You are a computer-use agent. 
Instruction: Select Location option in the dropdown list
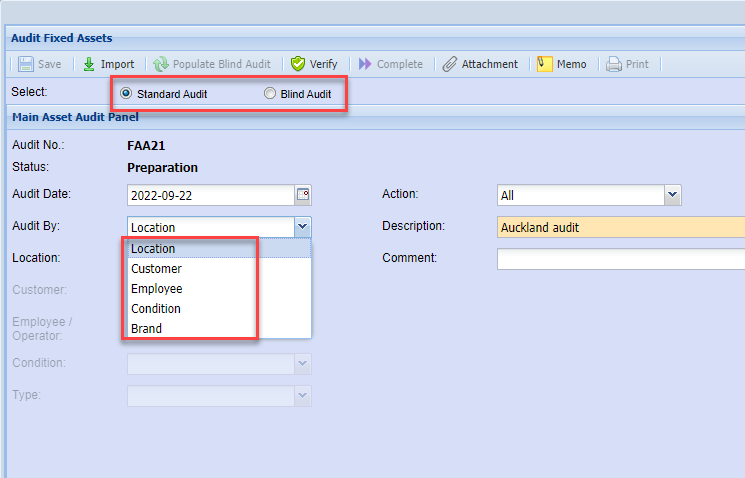153,249
